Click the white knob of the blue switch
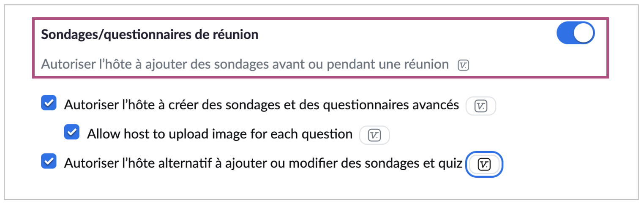This screenshot has width=644, height=206. (584, 34)
